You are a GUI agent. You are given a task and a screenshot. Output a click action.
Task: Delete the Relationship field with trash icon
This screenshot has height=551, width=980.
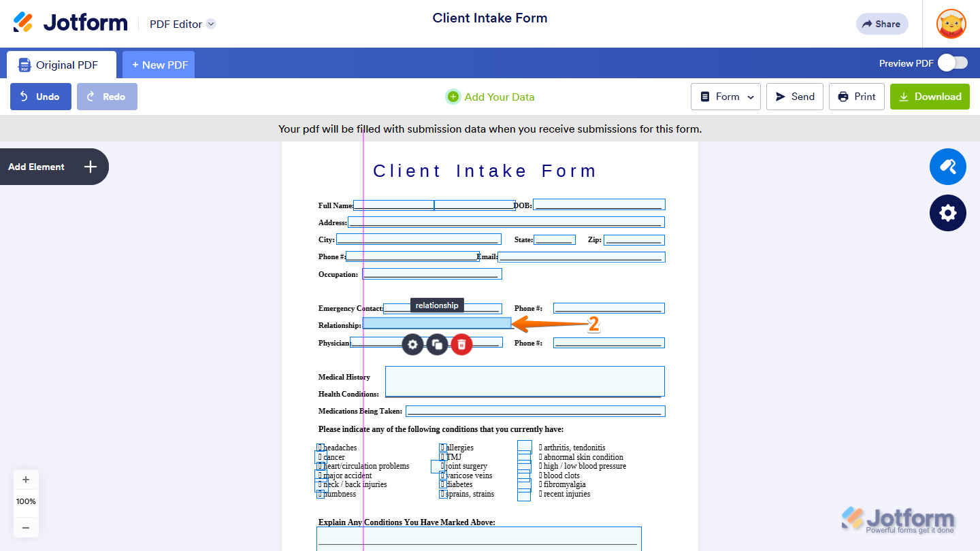coord(461,344)
